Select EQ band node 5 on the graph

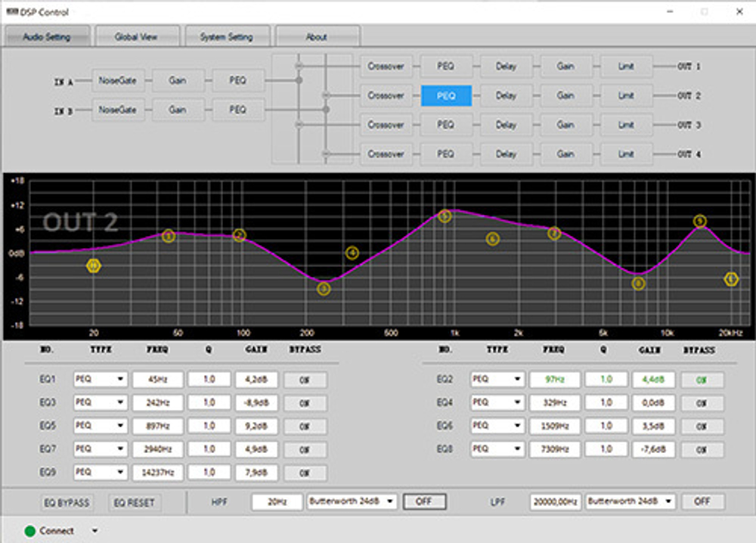pos(445,216)
